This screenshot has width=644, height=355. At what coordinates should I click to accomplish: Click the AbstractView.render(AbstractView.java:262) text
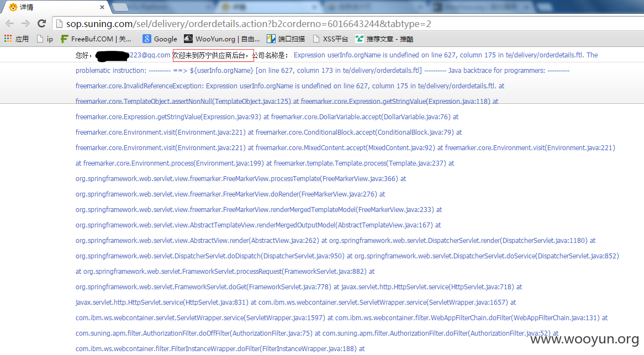[x=197, y=241]
